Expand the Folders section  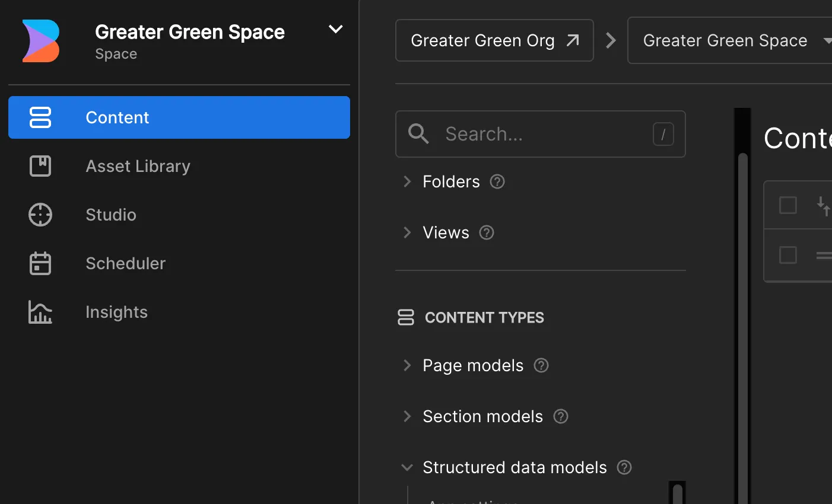(407, 181)
